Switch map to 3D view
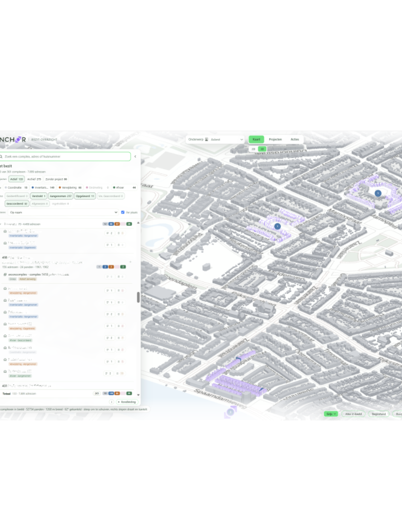The image size is (402, 532). pyautogui.click(x=262, y=149)
